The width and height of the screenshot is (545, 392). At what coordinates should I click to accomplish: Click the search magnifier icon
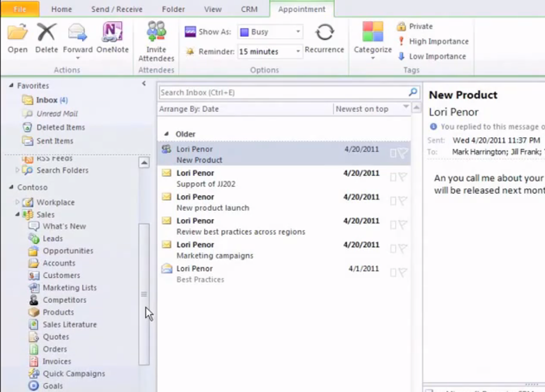click(x=413, y=92)
